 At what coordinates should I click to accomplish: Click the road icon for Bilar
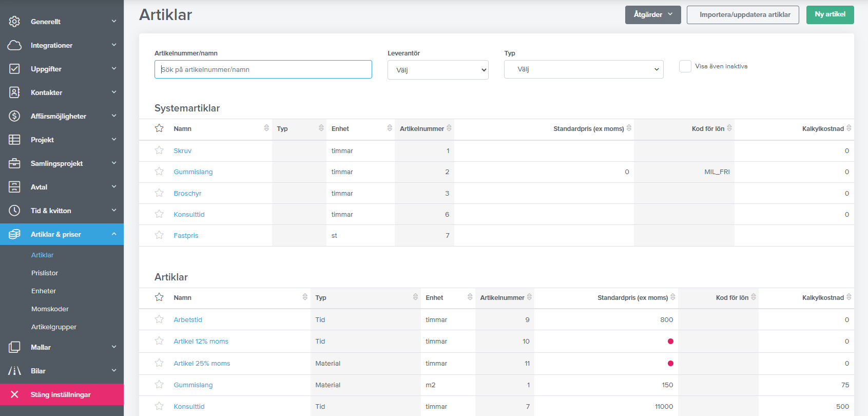[x=14, y=371]
